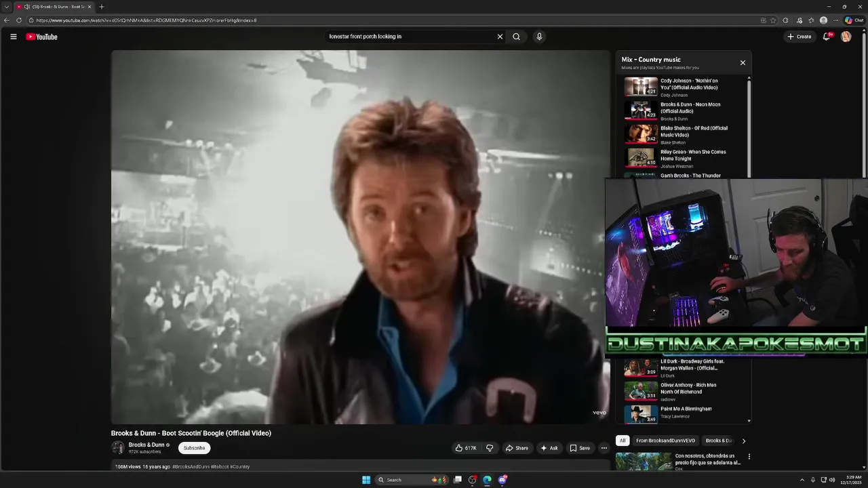Open YouTube notifications bell
868x488 pixels.
pyautogui.click(x=826, y=37)
